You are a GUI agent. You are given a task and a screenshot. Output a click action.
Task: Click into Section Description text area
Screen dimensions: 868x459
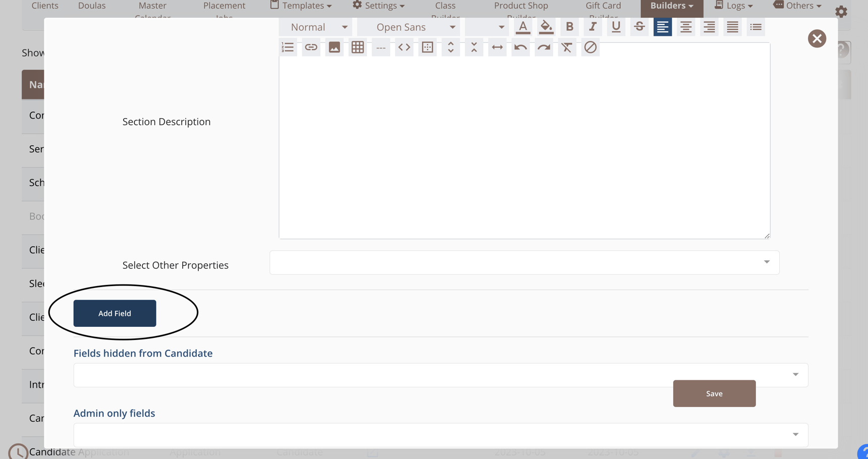click(x=524, y=141)
